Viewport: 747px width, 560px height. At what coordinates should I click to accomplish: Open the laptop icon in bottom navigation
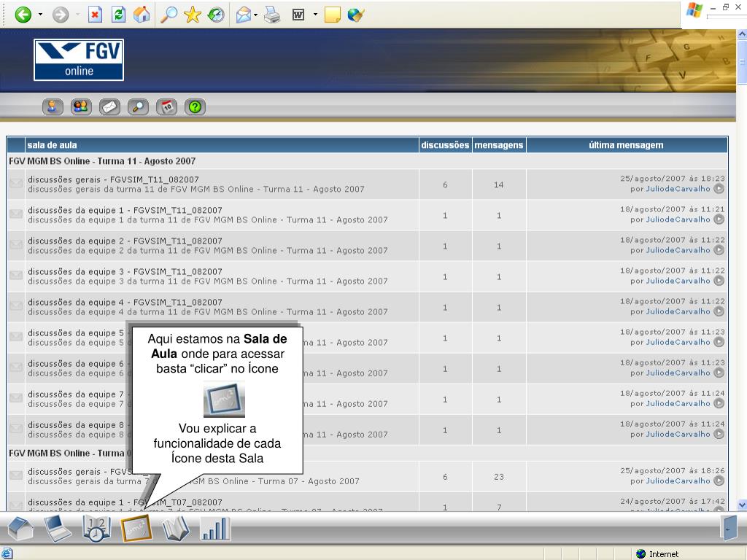pos(58,529)
